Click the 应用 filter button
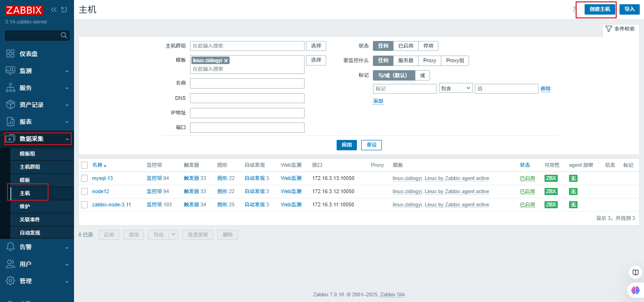644x302 pixels. pyautogui.click(x=347, y=145)
